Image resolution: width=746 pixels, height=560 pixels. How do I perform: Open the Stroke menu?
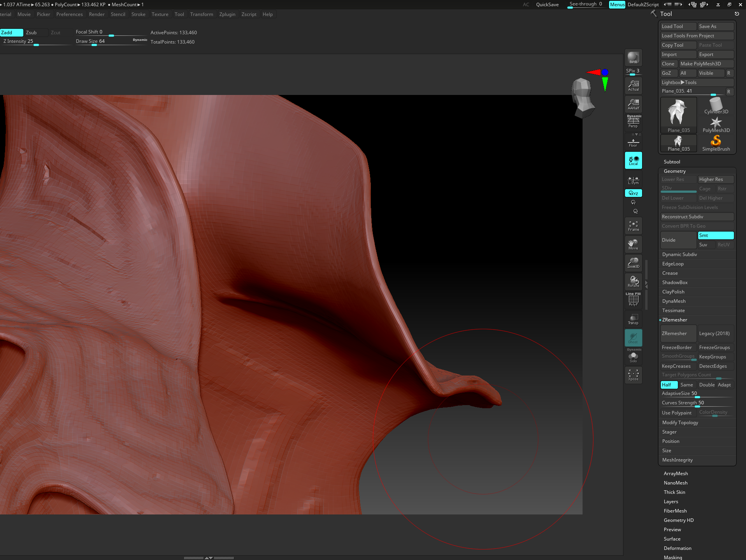[x=138, y=14]
